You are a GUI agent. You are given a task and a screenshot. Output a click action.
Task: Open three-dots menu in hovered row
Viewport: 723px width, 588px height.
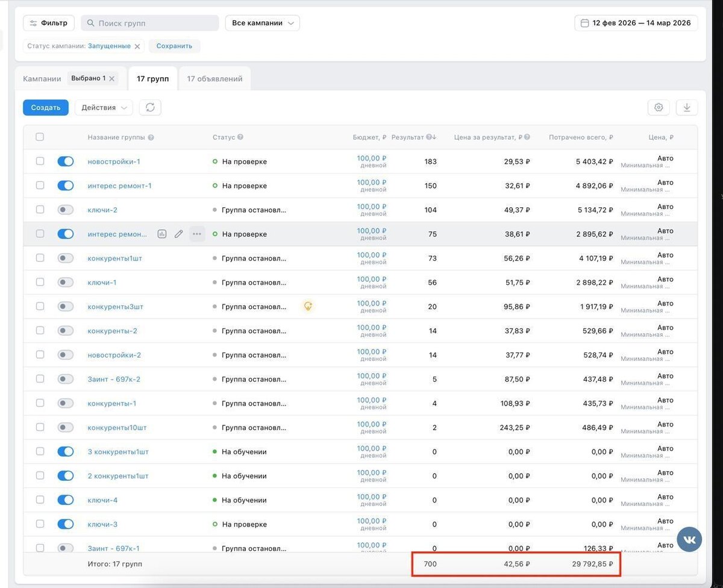pos(197,234)
